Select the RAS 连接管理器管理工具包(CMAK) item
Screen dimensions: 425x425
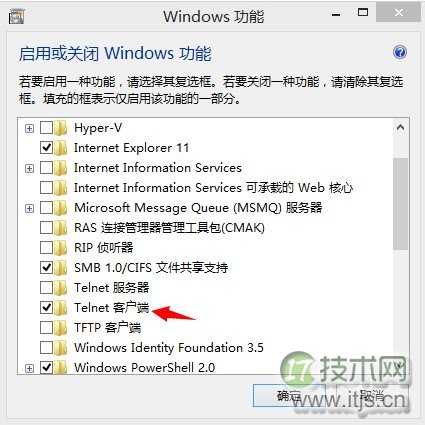click(x=169, y=228)
